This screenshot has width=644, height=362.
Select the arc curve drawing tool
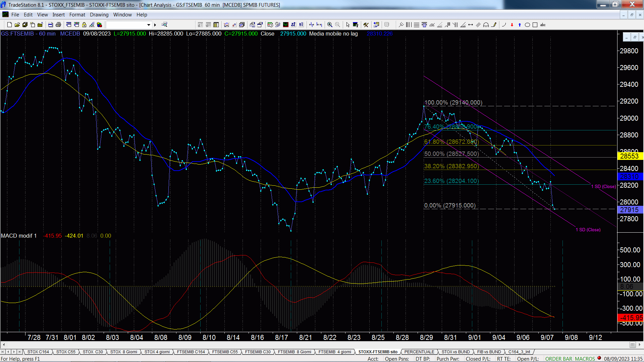(504, 25)
